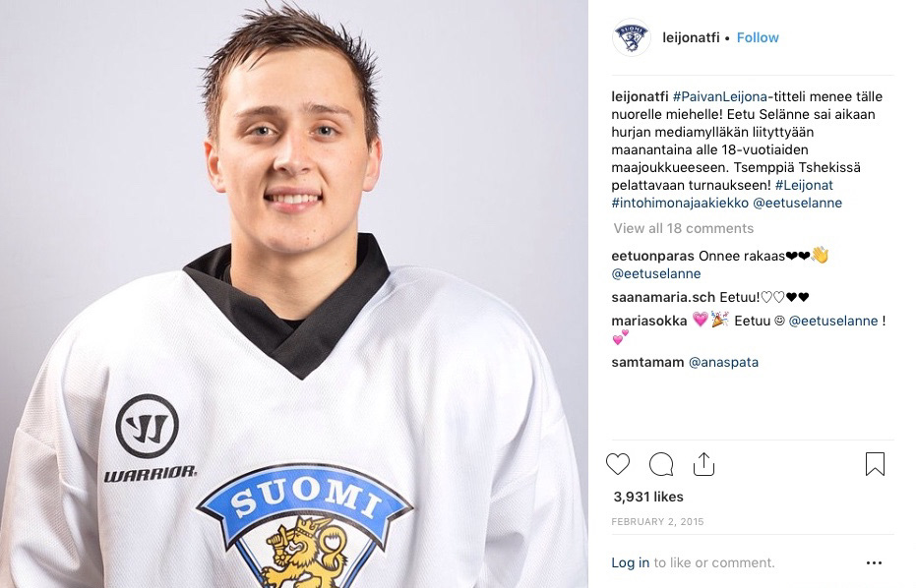This screenshot has height=588, width=916.
Task: Click Log in to comment
Action: pyautogui.click(x=631, y=562)
